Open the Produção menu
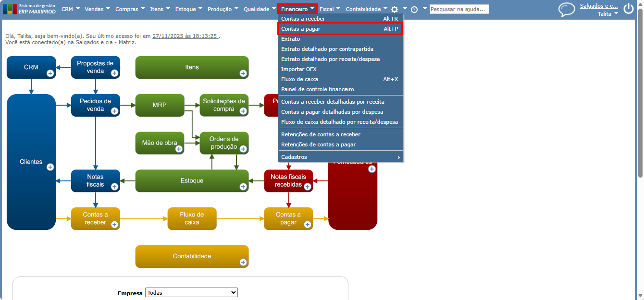The width and height of the screenshot is (644, 300). [x=223, y=9]
